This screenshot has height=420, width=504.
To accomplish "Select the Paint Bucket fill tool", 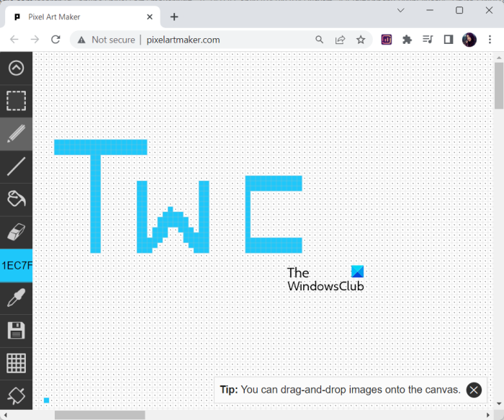I will coord(16,199).
